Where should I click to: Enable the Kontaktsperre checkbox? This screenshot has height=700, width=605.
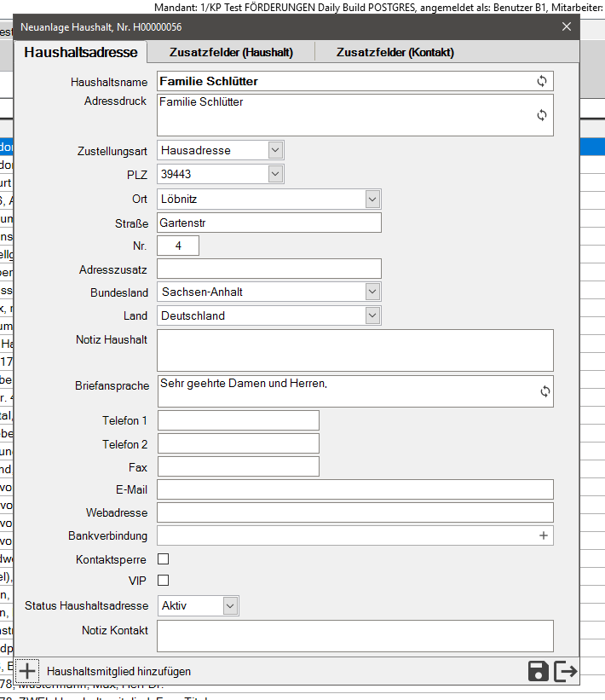(164, 559)
